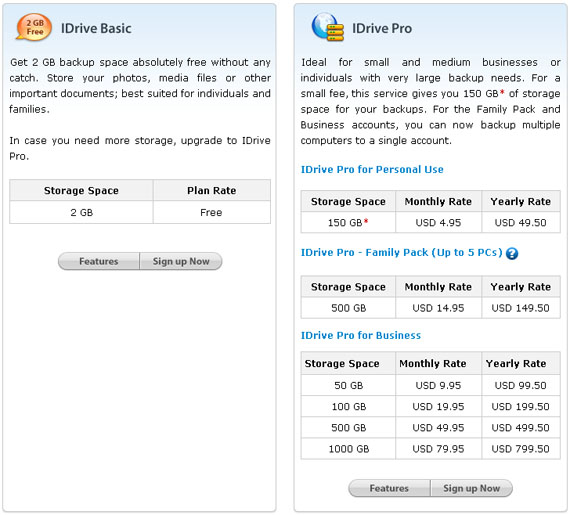
Task: Click the 150 GB storage cell
Action: tap(348, 222)
